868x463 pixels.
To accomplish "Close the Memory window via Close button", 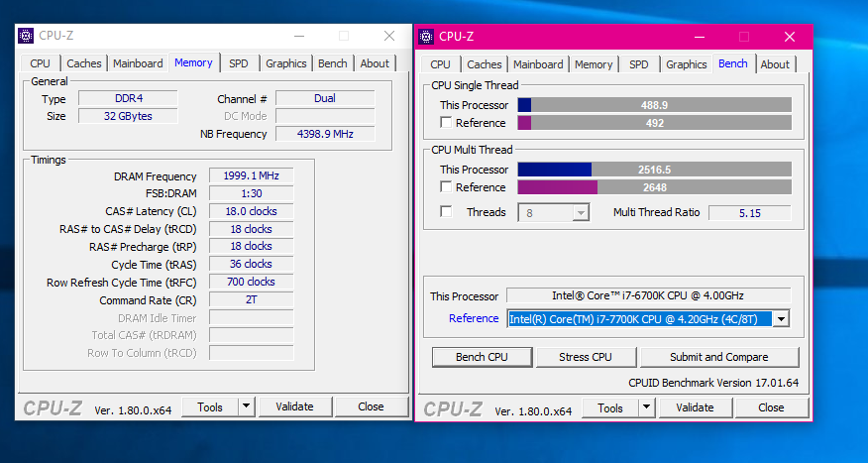I will click(371, 407).
